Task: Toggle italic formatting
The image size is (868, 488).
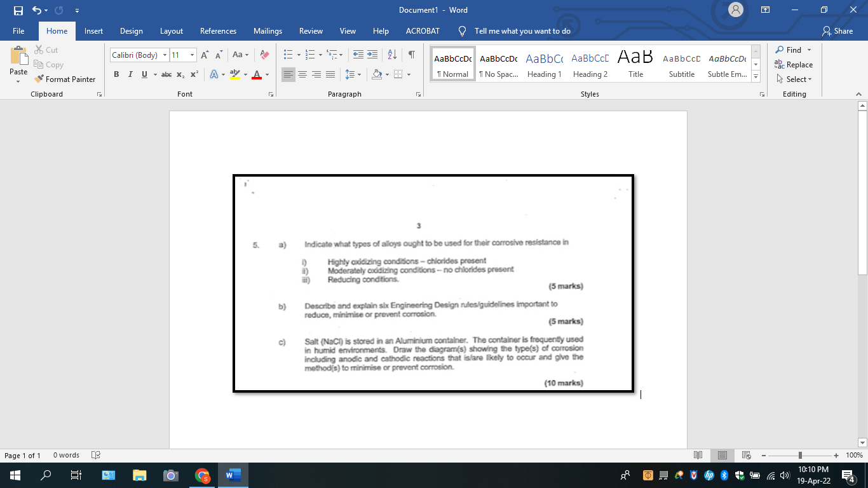Action: (130, 74)
